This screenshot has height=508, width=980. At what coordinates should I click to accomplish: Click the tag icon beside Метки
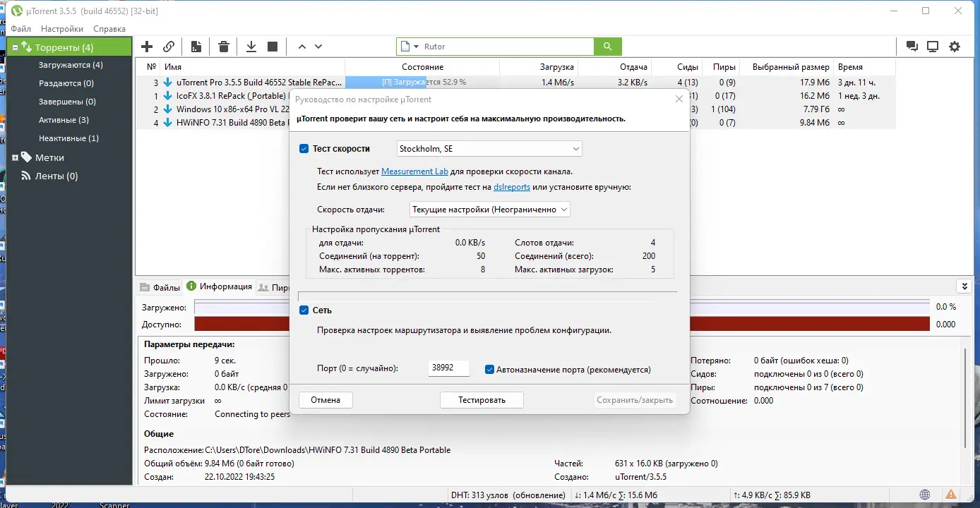(x=26, y=157)
